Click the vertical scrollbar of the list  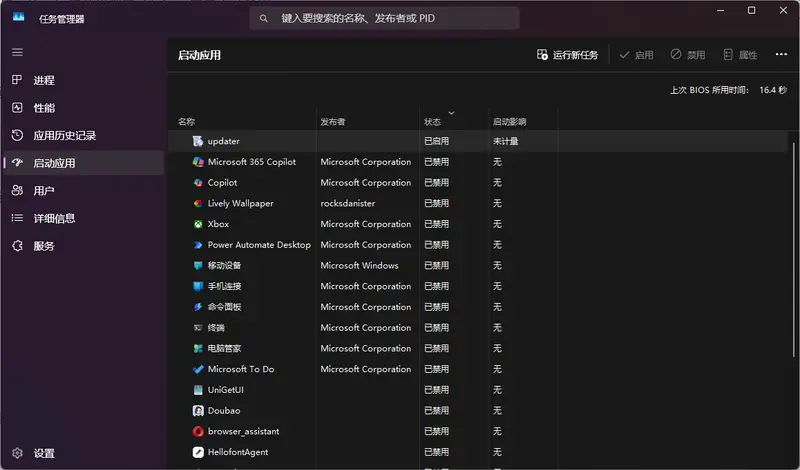coord(794,250)
